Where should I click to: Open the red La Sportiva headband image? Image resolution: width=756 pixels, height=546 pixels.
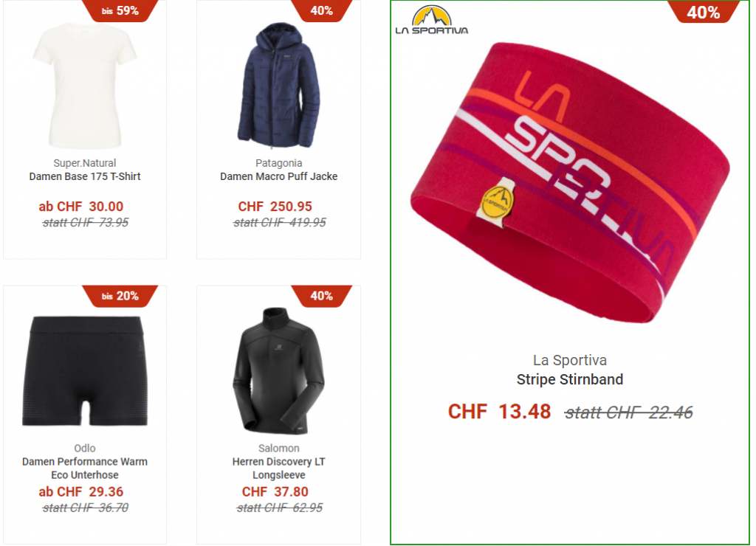[x=570, y=183]
